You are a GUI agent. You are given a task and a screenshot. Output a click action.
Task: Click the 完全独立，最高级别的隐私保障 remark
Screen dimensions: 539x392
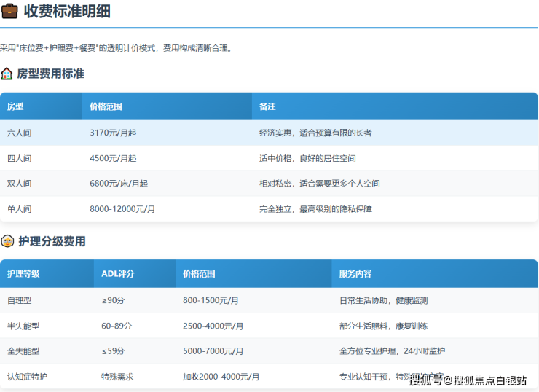coord(315,209)
